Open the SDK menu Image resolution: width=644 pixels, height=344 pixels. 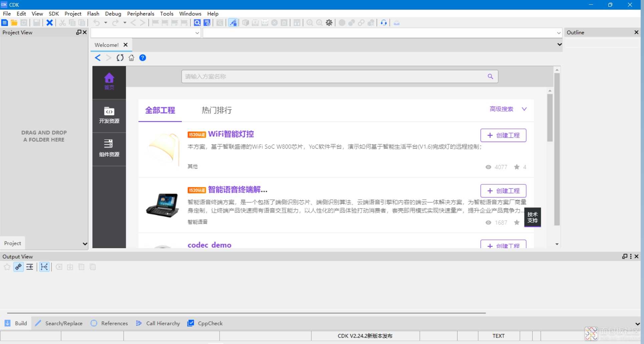click(54, 14)
